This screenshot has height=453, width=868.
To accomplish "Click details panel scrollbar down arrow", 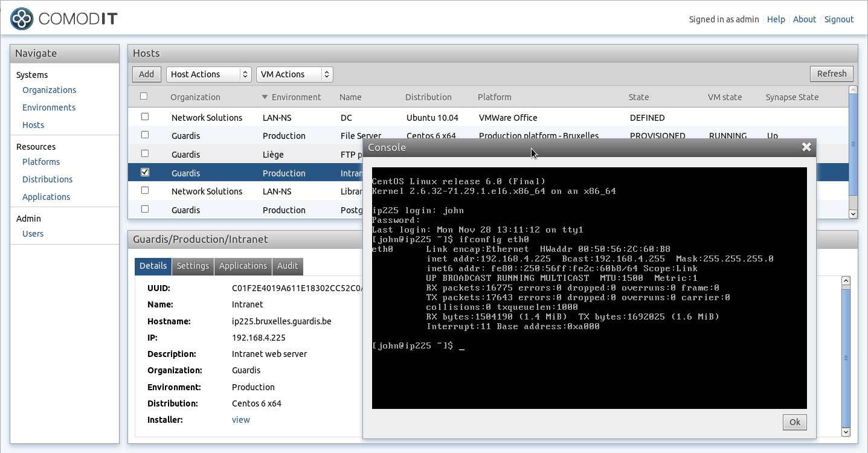I will 846,432.
